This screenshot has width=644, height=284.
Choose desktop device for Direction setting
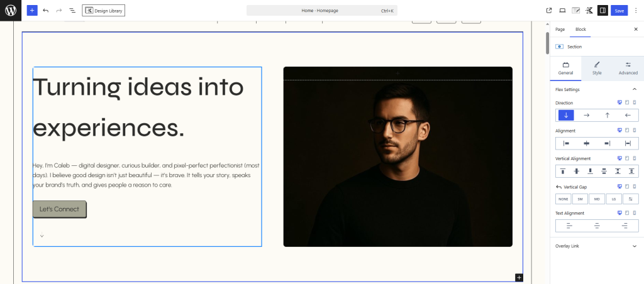(x=619, y=102)
